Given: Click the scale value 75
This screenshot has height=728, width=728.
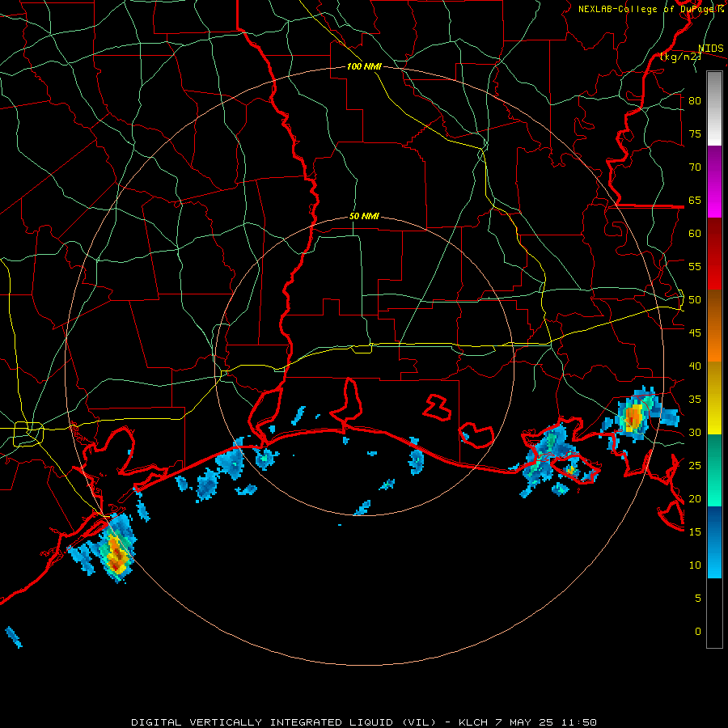Looking at the screenshot, I should tap(695, 133).
